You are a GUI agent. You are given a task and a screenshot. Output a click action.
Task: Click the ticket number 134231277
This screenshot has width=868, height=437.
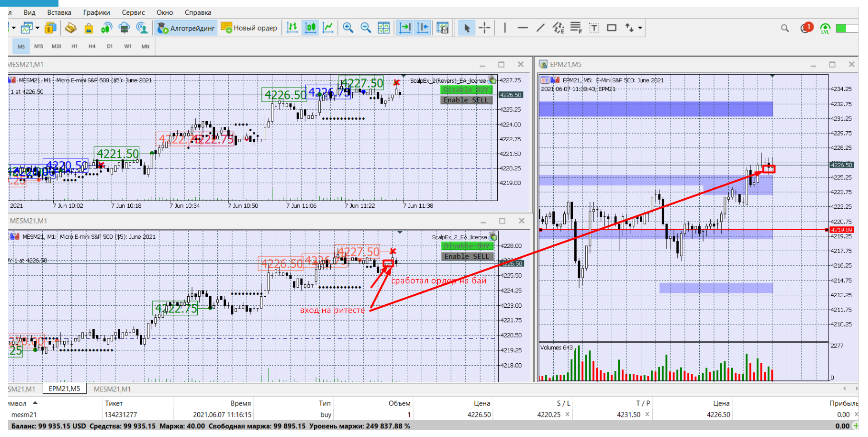(121, 415)
